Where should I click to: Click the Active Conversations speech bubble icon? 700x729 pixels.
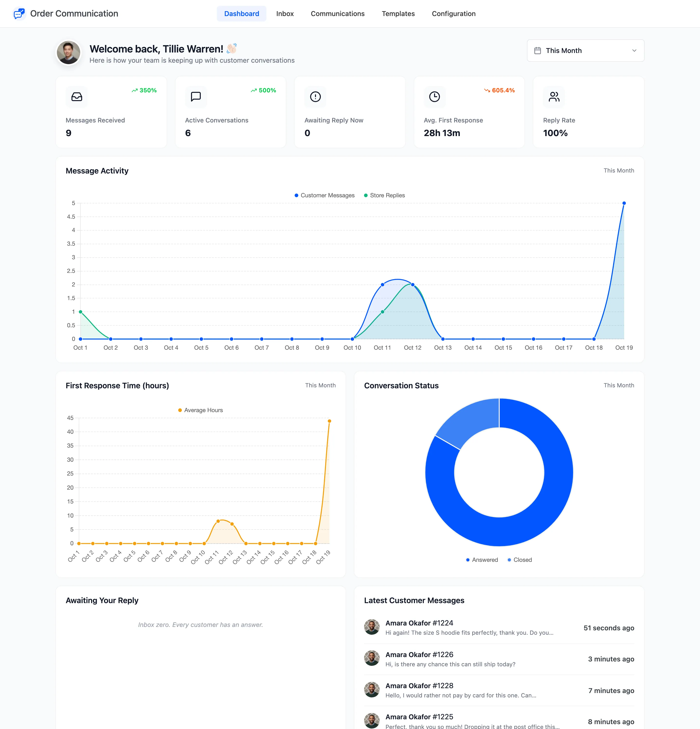pos(196,97)
